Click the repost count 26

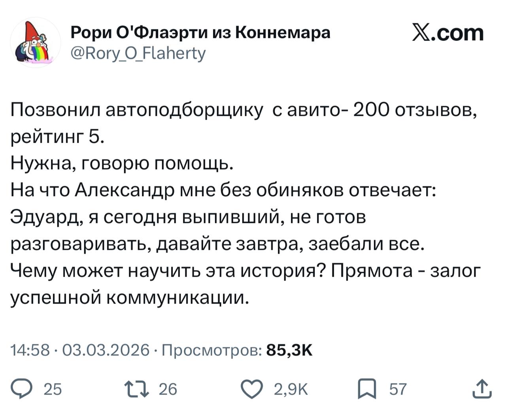click(168, 390)
